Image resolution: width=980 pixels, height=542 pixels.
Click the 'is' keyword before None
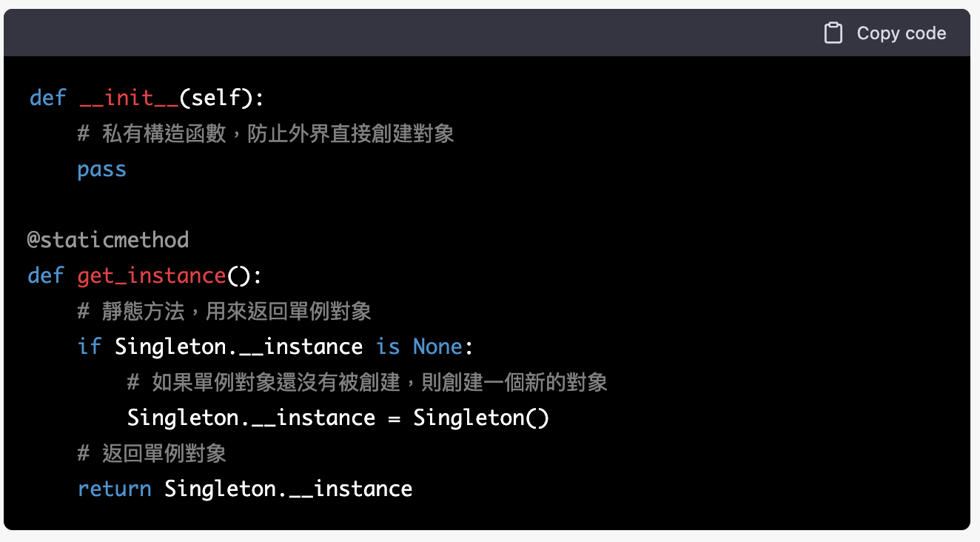(388, 347)
